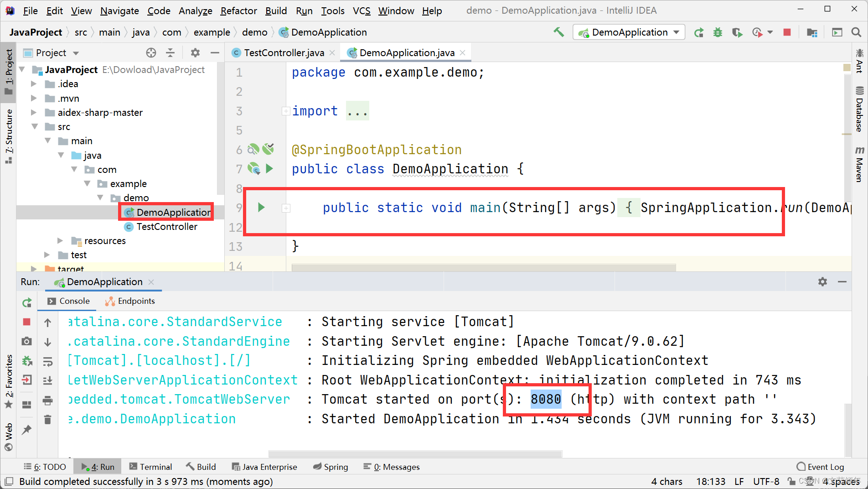Screen dimensions: 868x489
Task: Open the Messages tool window
Action: pos(391,467)
